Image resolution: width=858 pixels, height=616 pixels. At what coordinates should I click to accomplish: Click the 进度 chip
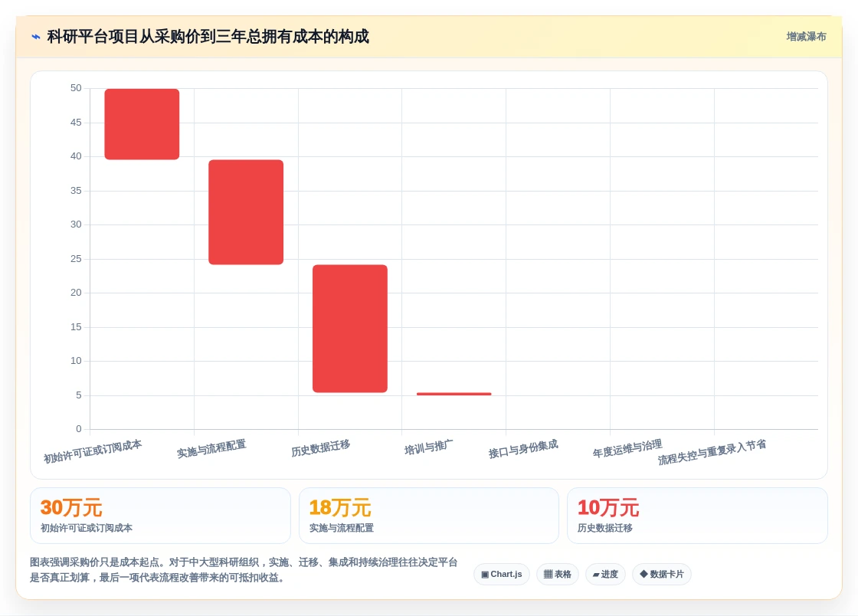pos(605,574)
